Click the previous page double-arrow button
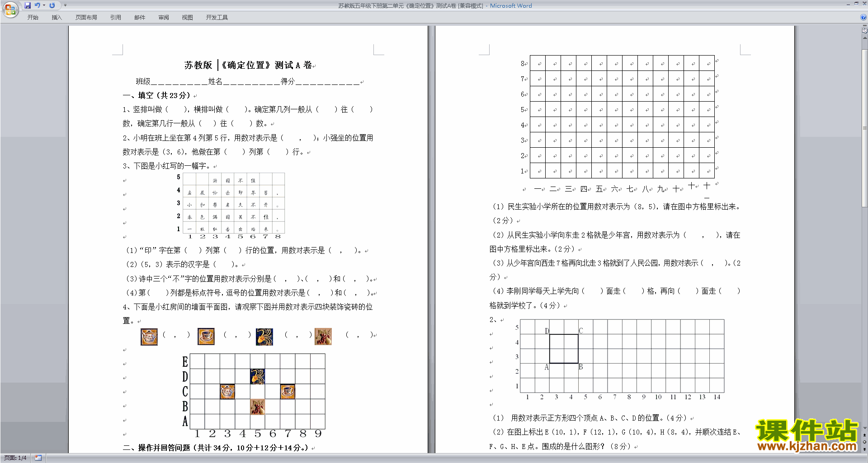The image size is (868, 463). (x=864, y=435)
